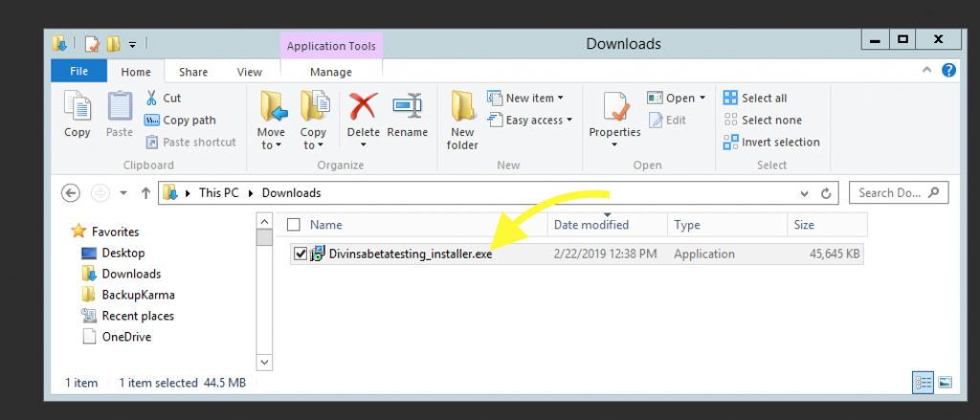Cut the selected file
This screenshot has height=420, width=980.
pyautogui.click(x=163, y=99)
